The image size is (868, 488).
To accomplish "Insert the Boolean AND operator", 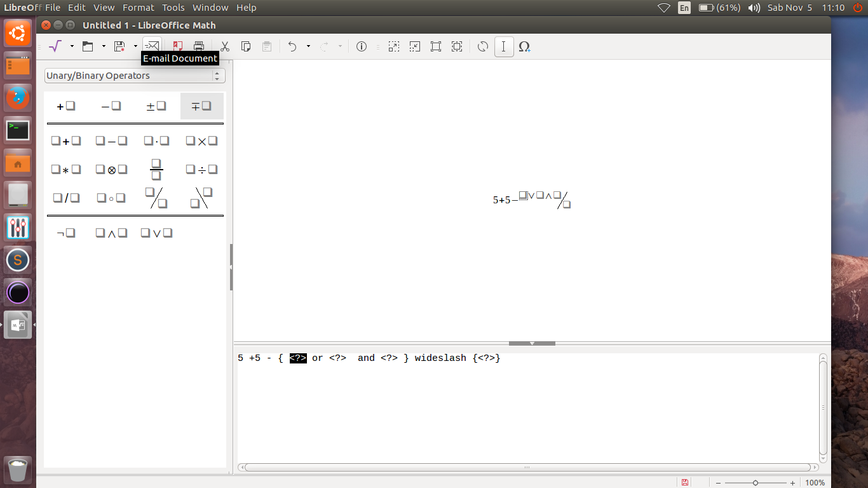I will pos(111,233).
